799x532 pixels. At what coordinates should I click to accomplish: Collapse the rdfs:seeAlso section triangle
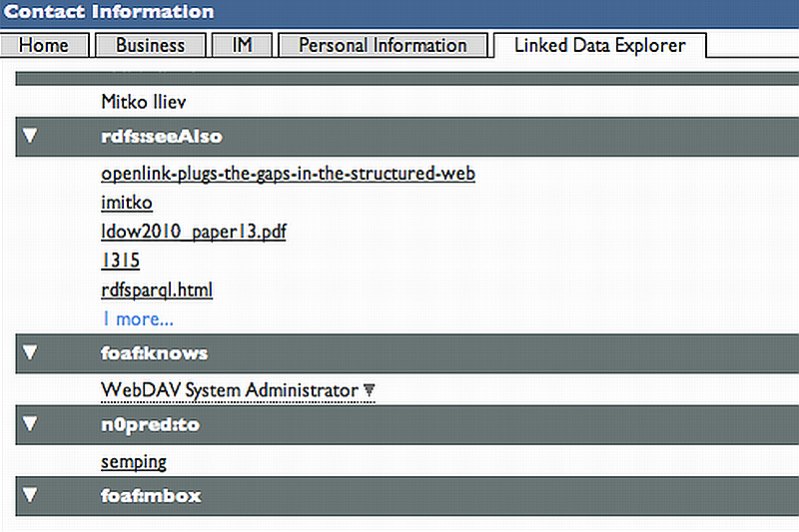(30, 137)
